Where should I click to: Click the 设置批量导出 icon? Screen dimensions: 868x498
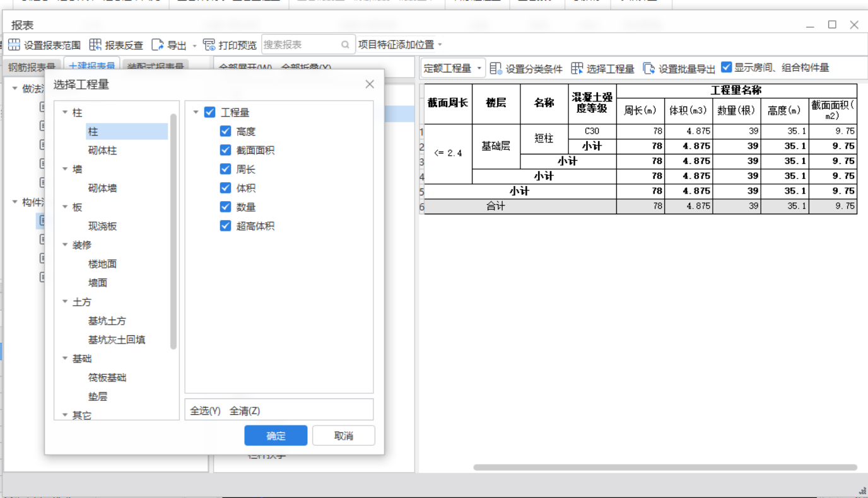[649, 68]
